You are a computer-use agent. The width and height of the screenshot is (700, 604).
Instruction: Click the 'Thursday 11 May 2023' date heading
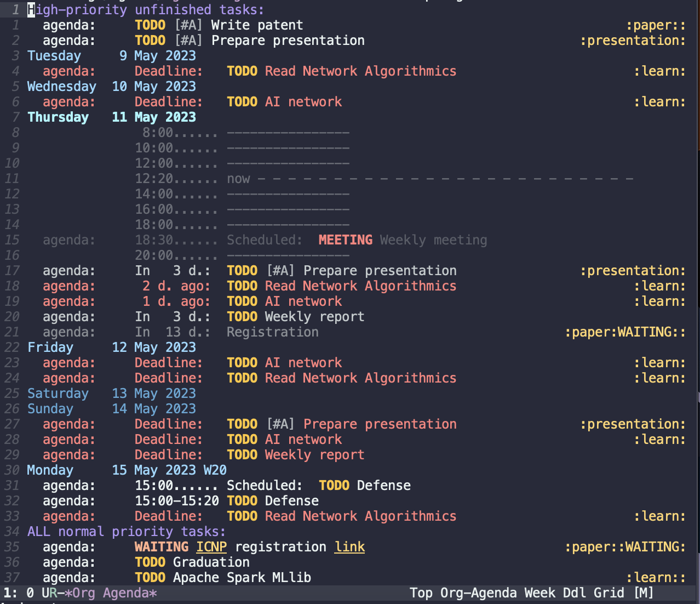(x=112, y=117)
